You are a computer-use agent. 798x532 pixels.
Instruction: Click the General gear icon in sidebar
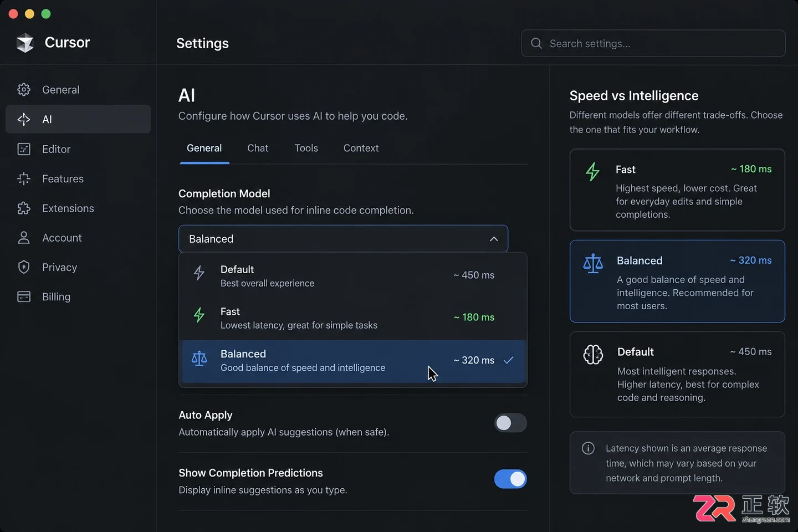click(24, 90)
